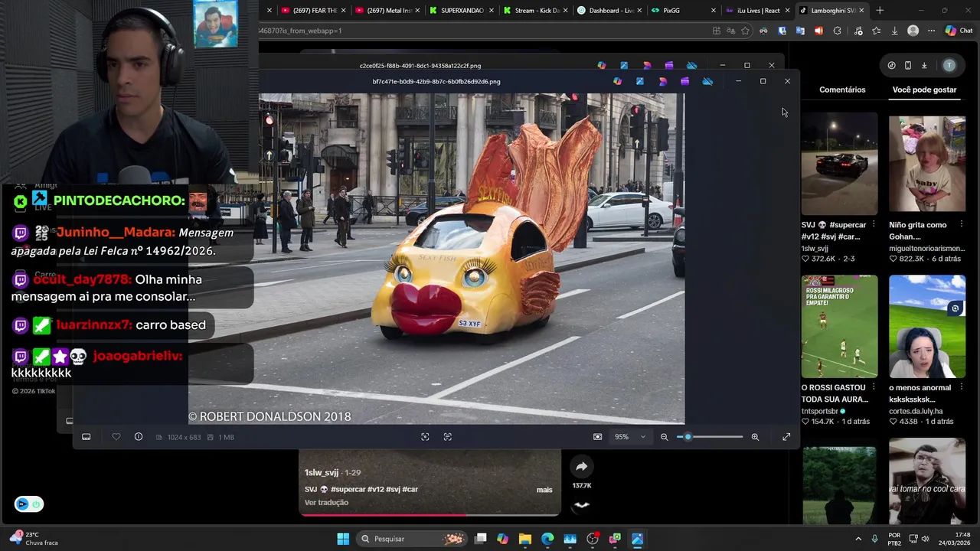This screenshot has height=551, width=980.
Task: Click the 1slw_svjj author name
Action: tap(322, 473)
